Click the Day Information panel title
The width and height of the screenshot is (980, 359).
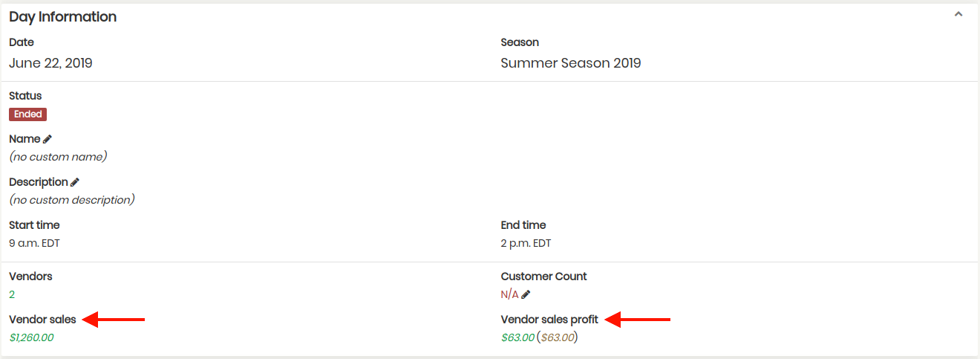tap(62, 17)
